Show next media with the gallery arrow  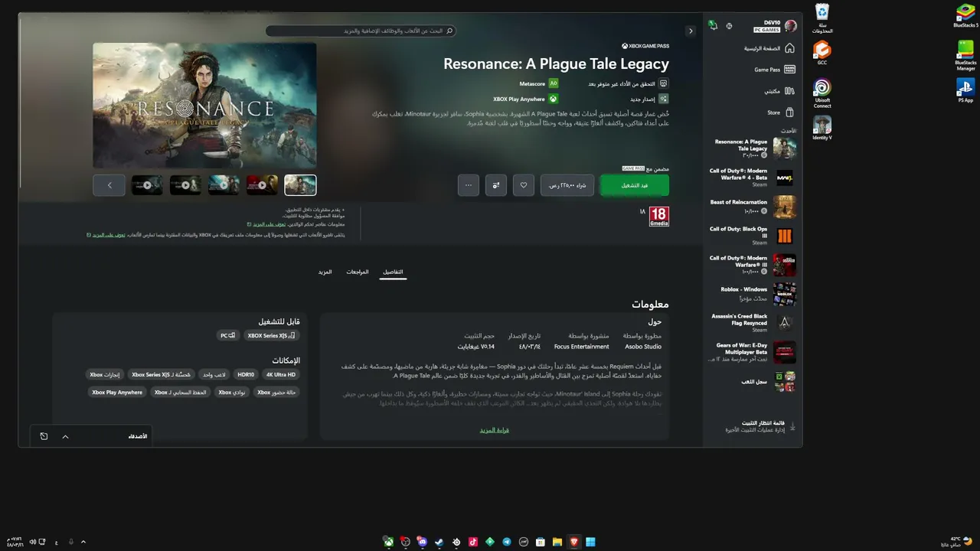(109, 185)
